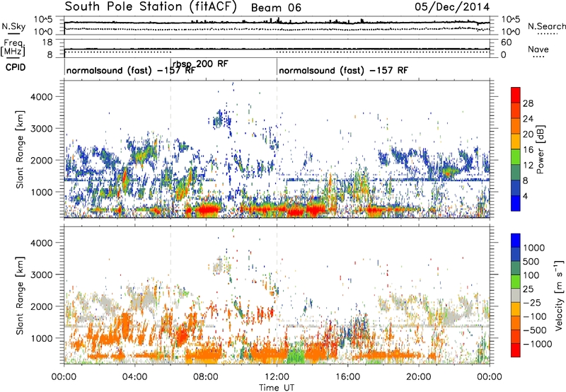This screenshot has width=566, height=392.
Task: Click the 'N.Sky' legend label
Action: (x=13, y=26)
